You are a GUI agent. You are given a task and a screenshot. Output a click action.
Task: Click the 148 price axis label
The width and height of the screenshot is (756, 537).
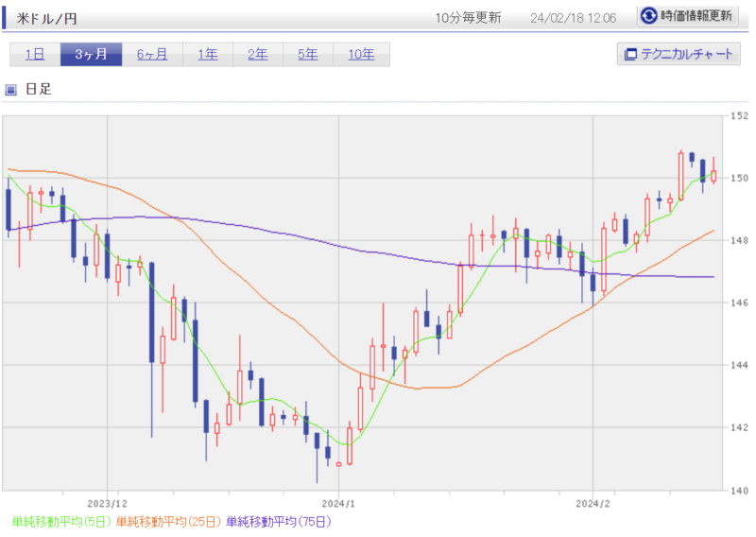[739, 240]
